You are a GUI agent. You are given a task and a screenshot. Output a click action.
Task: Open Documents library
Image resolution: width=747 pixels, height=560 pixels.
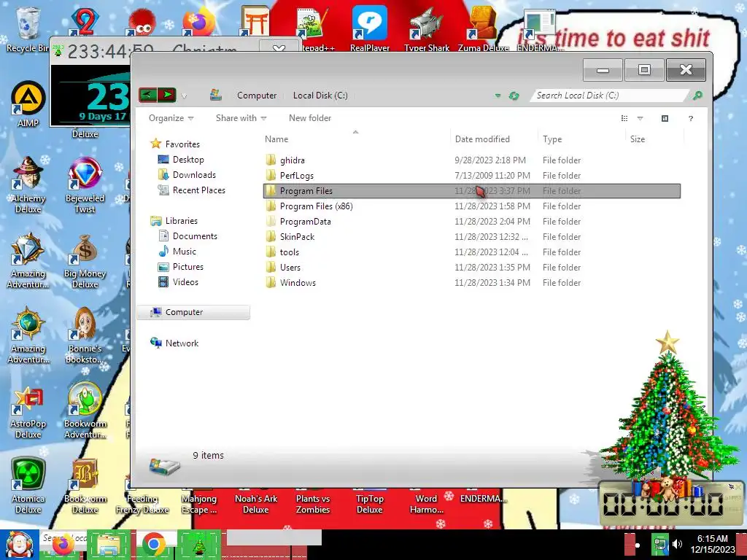(x=187, y=236)
